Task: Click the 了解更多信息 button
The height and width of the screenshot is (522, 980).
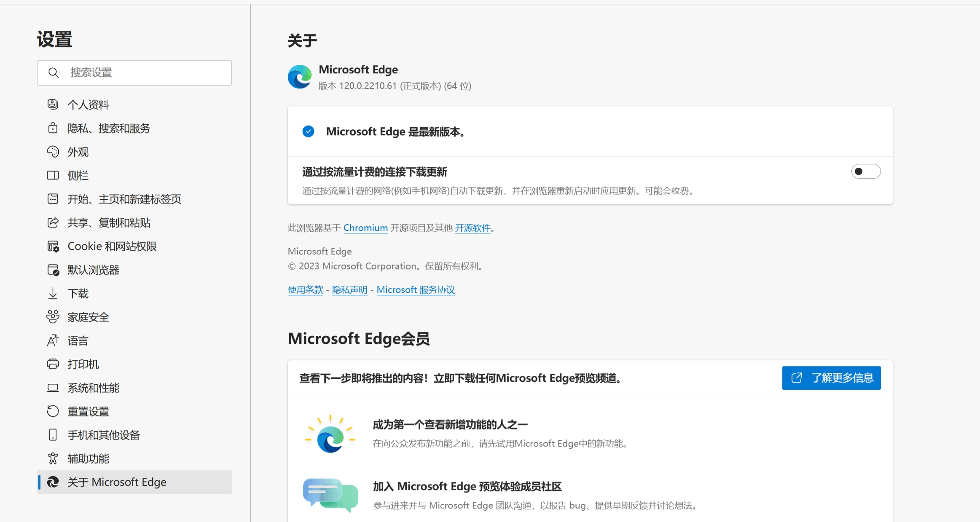Action: (x=832, y=378)
